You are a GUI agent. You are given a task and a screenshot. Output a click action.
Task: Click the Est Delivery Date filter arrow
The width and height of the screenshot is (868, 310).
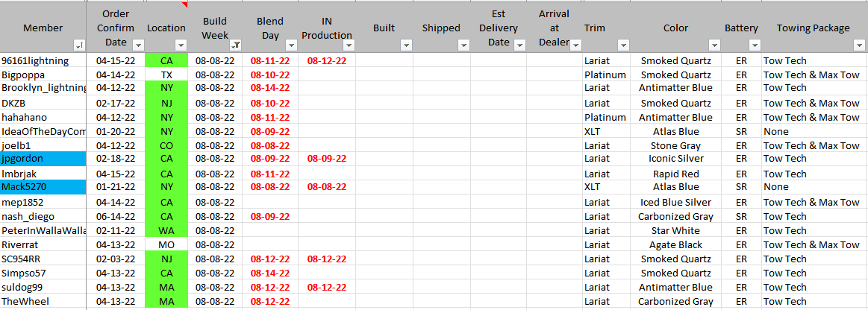pyautogui.click(x=520, y=45)
